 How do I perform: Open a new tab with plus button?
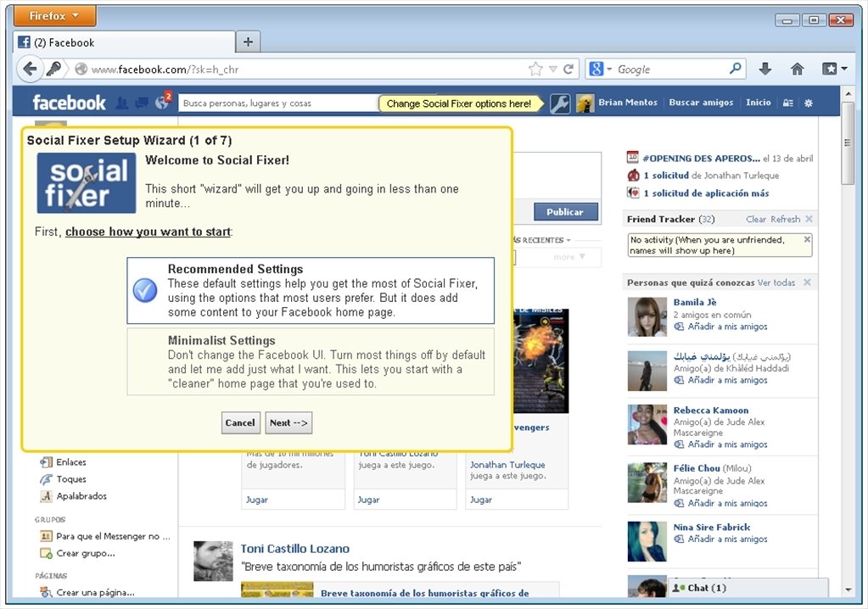pyautogui.click(x=248, y=42)
